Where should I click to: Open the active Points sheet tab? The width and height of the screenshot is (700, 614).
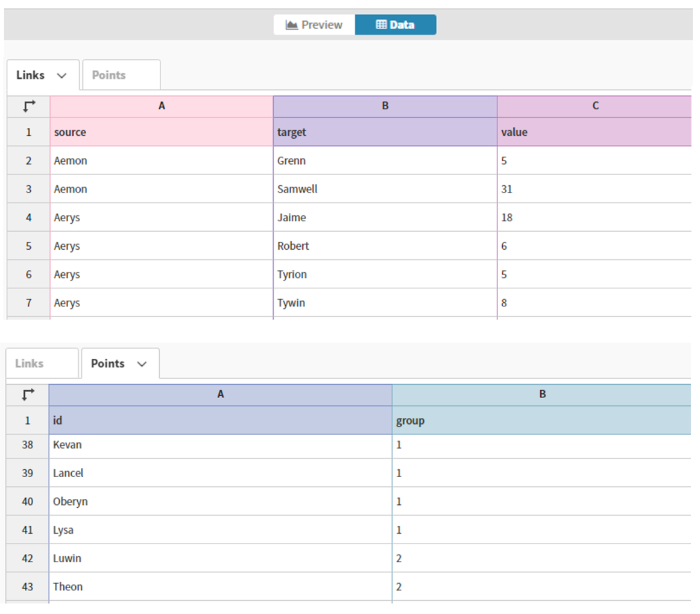(x=120, y=364)
